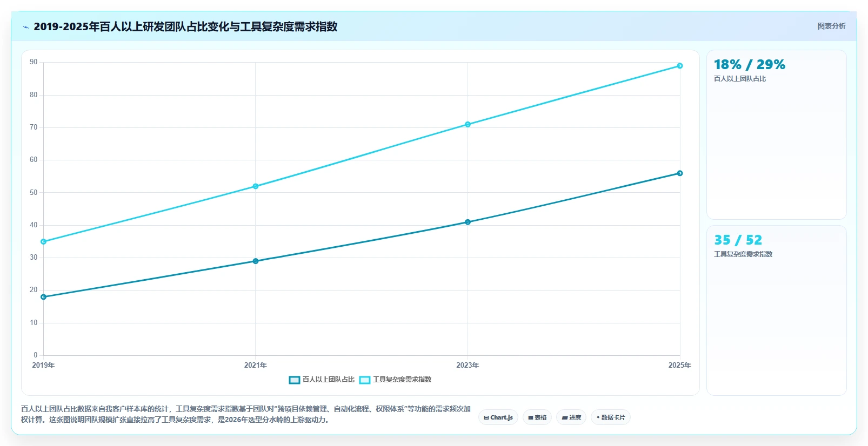Click the 0 y-axis tick label
868x446 pixels.
pos(36,355)
